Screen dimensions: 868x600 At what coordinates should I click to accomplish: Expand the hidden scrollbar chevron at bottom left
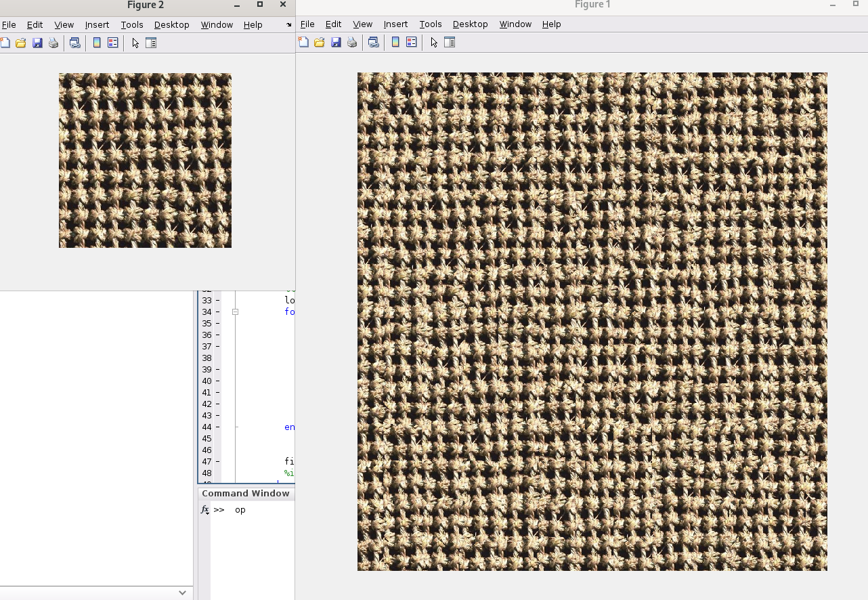pyautogui.click(x=181, y=592)
